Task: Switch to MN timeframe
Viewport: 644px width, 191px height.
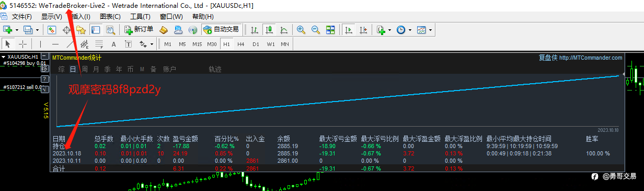Action: point(285,44)
